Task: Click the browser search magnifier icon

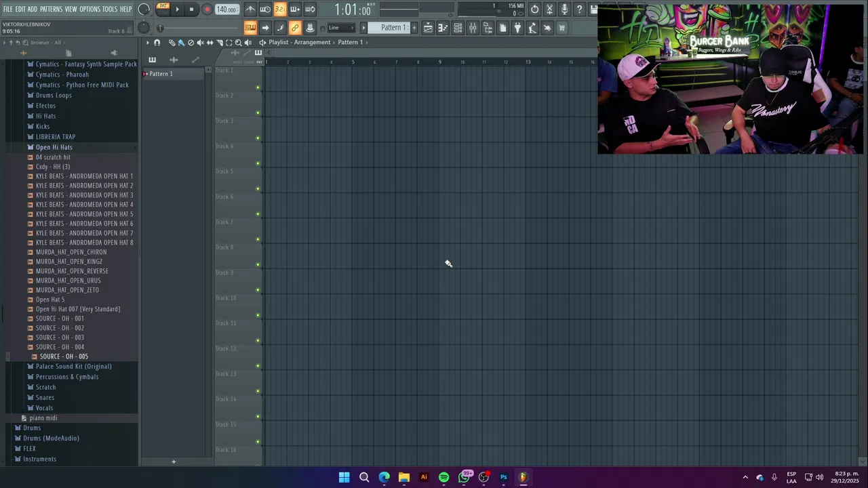Action: click(25, 43)
